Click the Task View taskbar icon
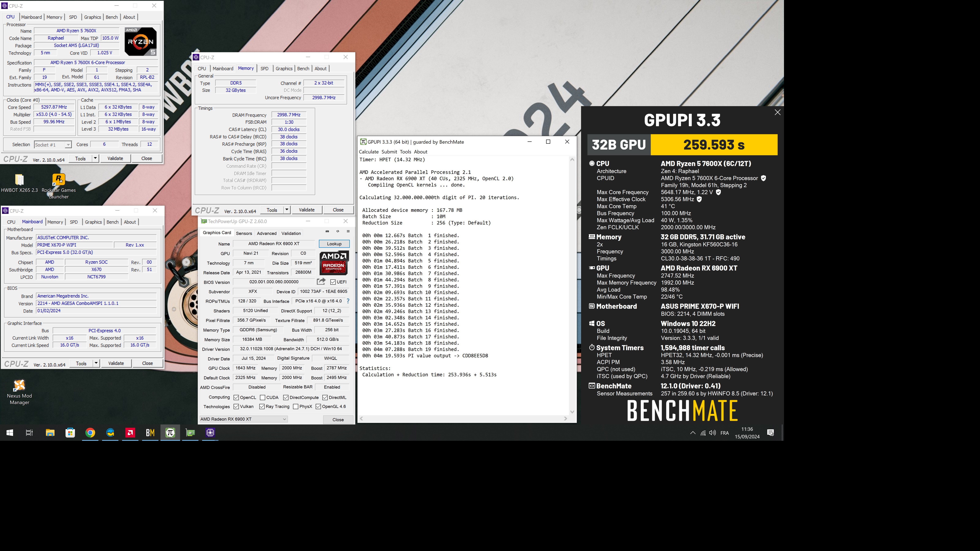 coord(29,432)
